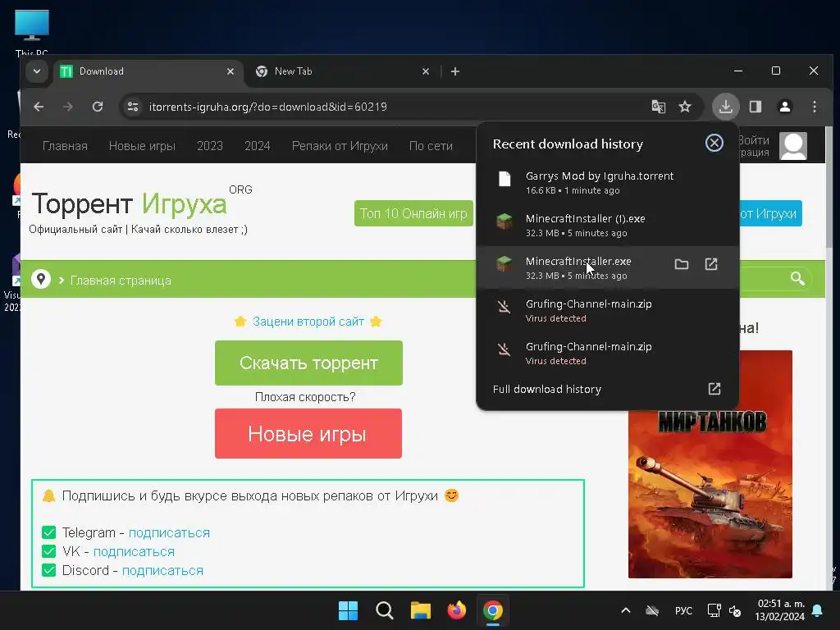Close the Download tab

coord(231,71)
